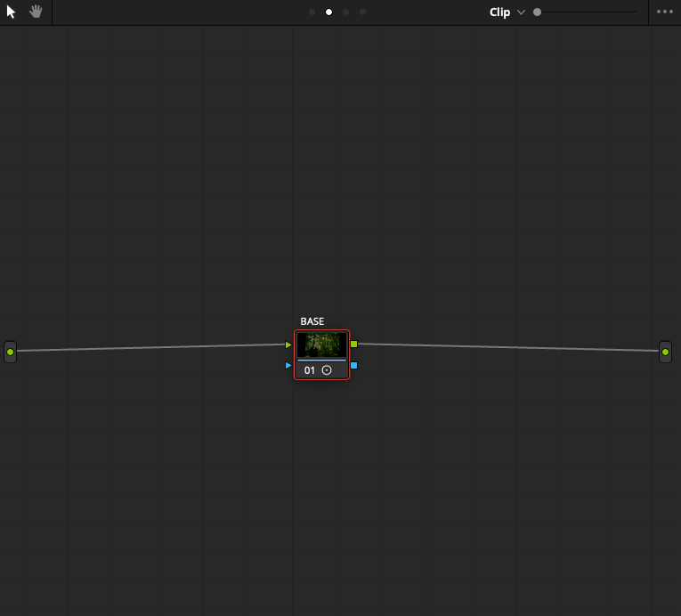The height and width of the screenshot is (616, 681).
Task: Activate the hand pan tool
Action: click(x=36, y=12)
